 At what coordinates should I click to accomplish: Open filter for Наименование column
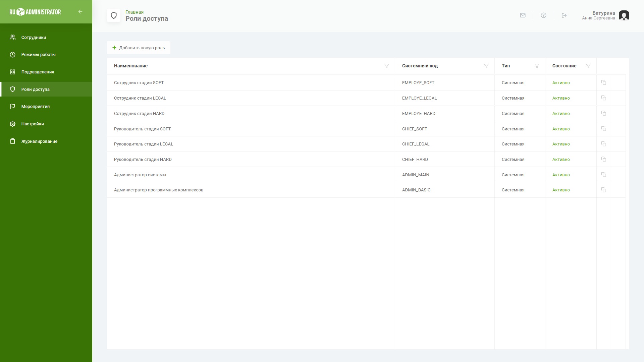[x=386, y=66]
